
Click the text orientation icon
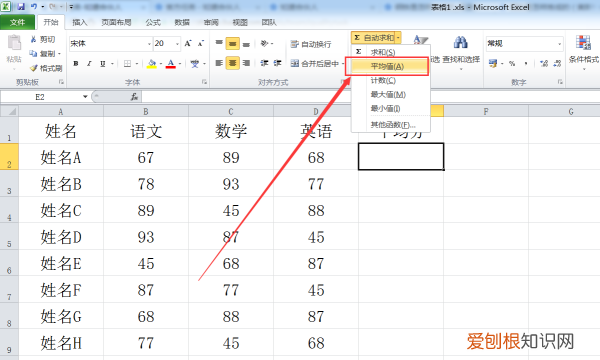click(x=264, y=43)
